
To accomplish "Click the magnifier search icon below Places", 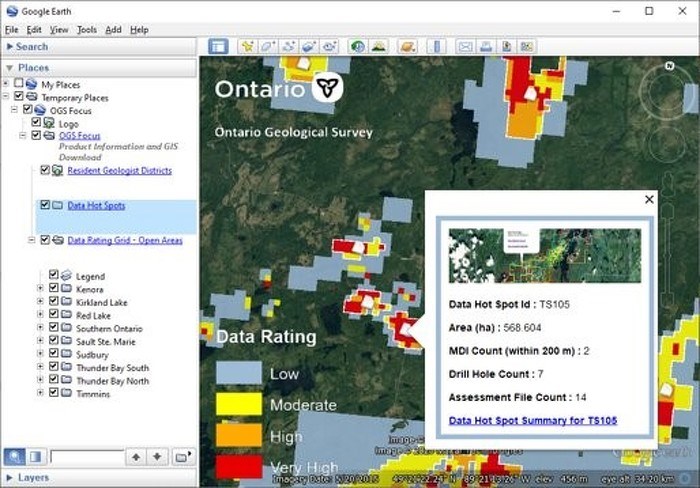I will coord(15,457).
